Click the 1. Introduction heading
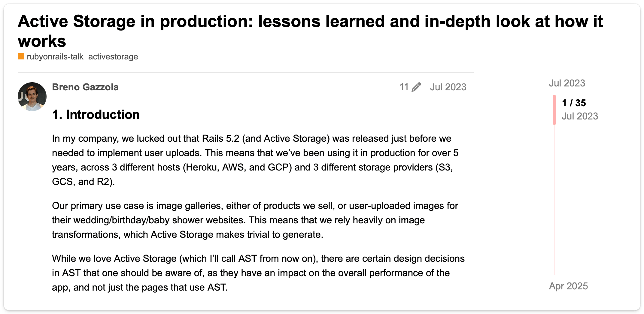Screen dimensions: 644x314 tap(96, 115)
